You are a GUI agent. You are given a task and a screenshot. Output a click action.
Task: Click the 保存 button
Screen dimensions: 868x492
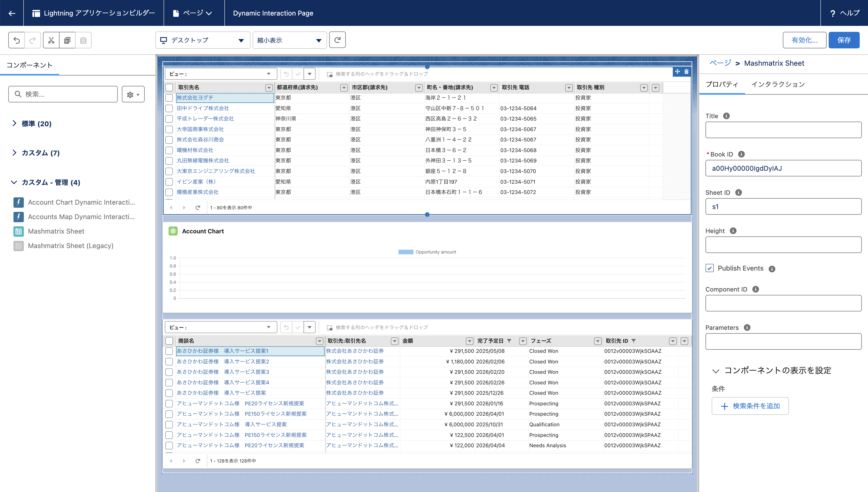[x=843, y=40]
